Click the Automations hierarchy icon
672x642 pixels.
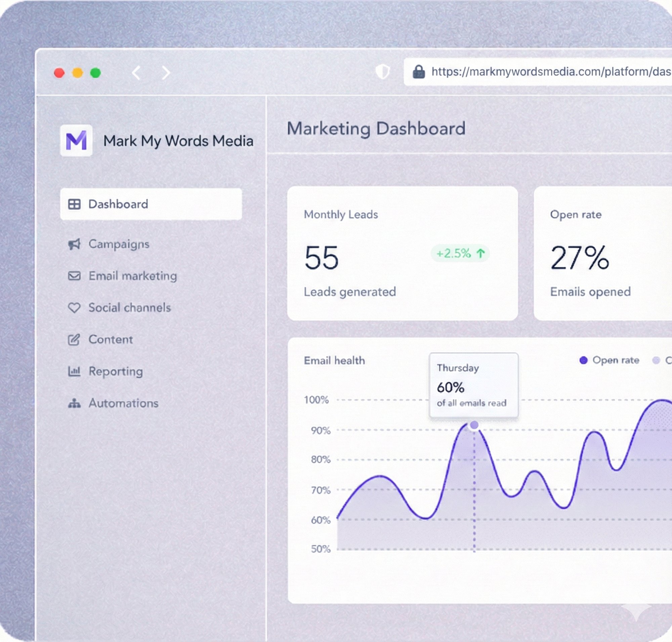click(74, 403)
